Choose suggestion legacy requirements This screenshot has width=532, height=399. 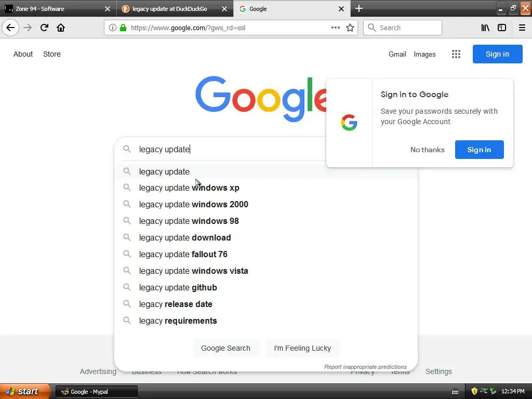point(266,321)
